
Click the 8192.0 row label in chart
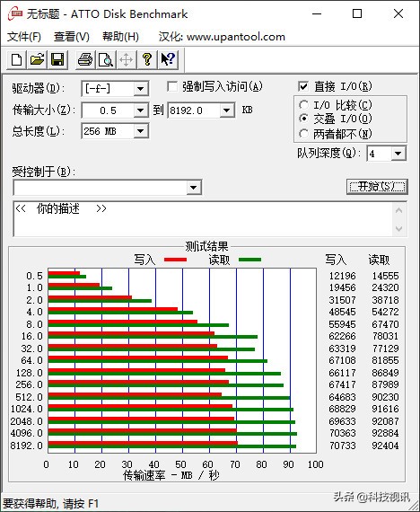(x=26, y=446)
